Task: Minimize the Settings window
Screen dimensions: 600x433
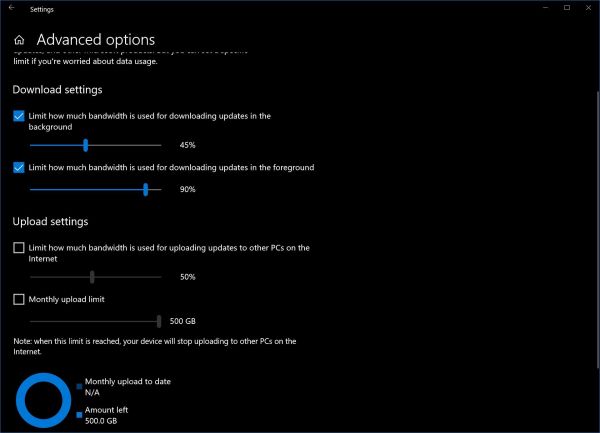Action: point(541,8)
